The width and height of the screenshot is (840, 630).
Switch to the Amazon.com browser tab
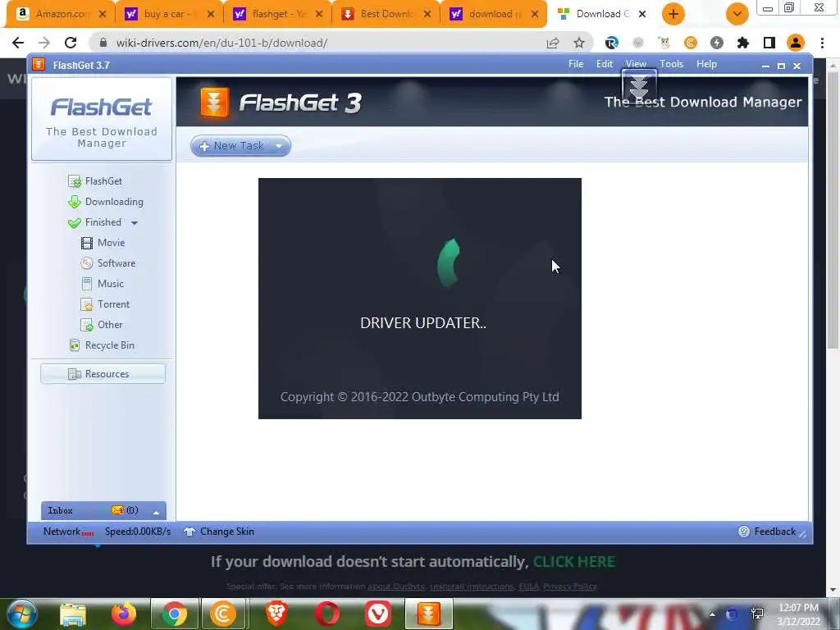(x=60, y=14)
